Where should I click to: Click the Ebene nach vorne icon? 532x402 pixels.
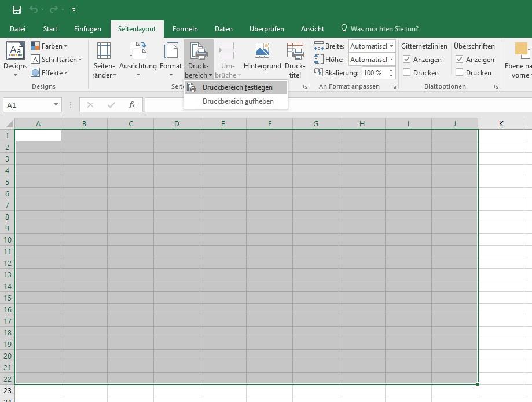click(522, 50)
